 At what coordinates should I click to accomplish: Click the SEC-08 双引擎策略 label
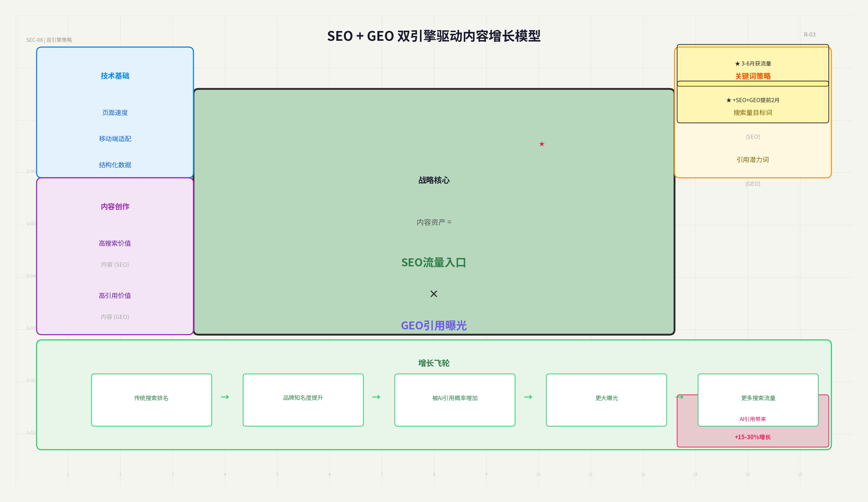coord(49,40)
